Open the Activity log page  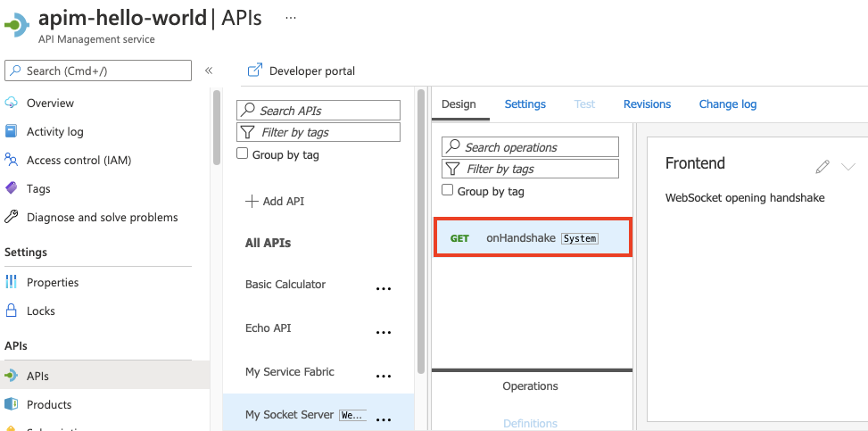point(54,132)
